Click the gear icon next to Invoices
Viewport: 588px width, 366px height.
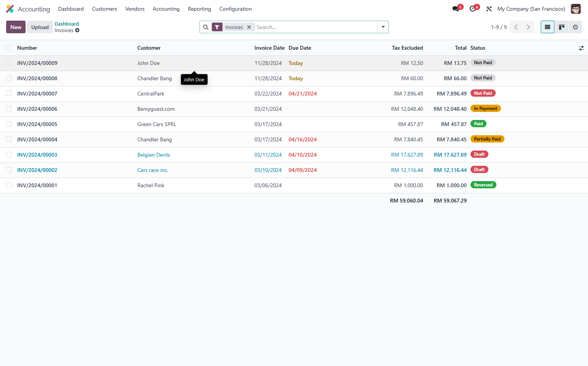pos(77,30)
